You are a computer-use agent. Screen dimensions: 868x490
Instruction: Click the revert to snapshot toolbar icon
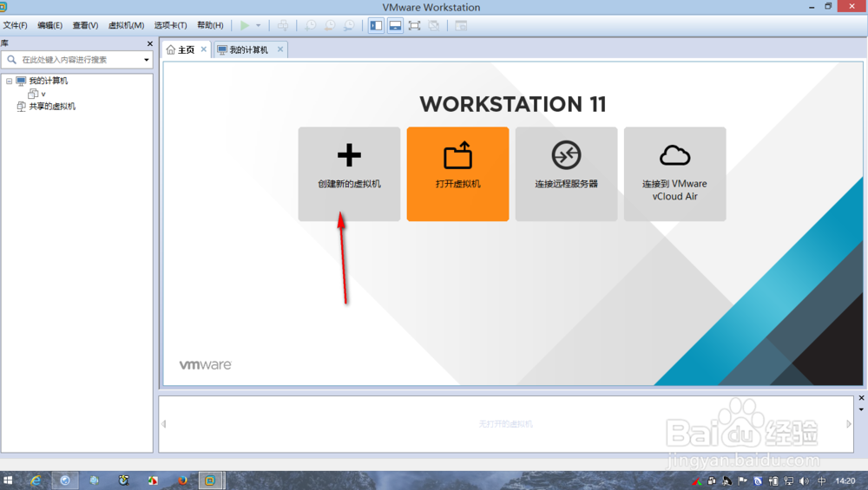(330, 25)
